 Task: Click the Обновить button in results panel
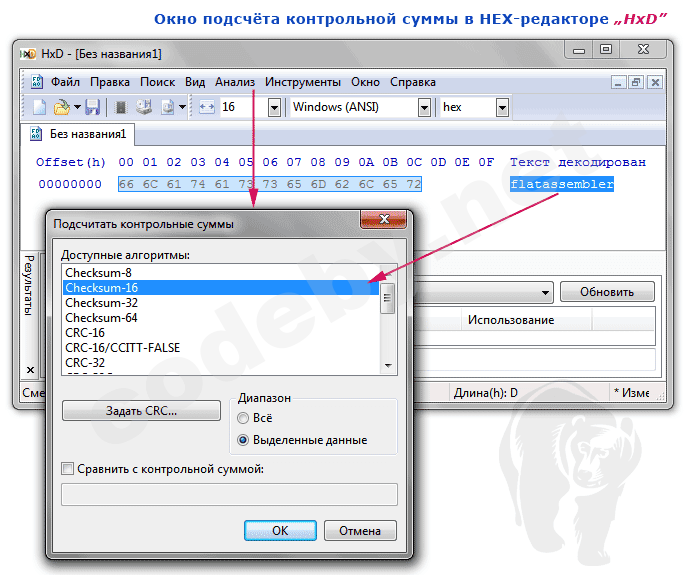click(607, 292)
